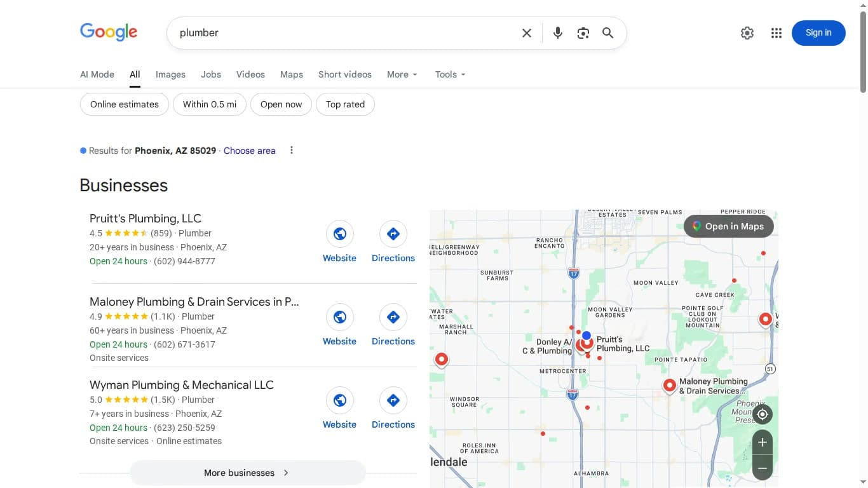This screenshot has width=868, height=488.
Task: Center map on my location icon
Action: tap(763, 415)
